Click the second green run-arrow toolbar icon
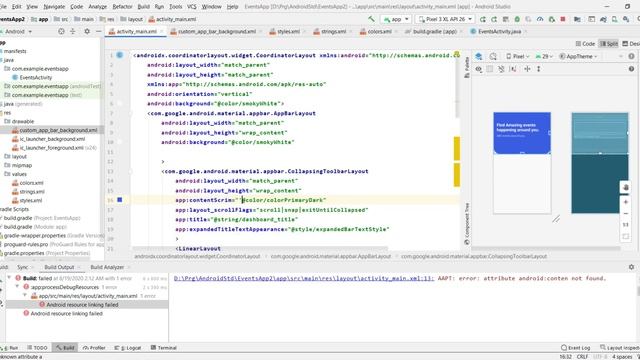640x360 pixels. pos(494,19)
